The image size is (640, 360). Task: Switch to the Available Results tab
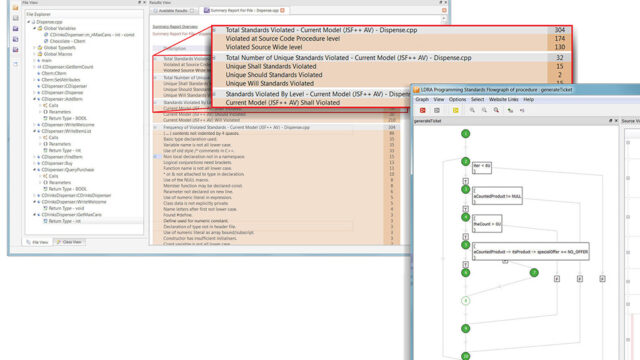(173, 11)
